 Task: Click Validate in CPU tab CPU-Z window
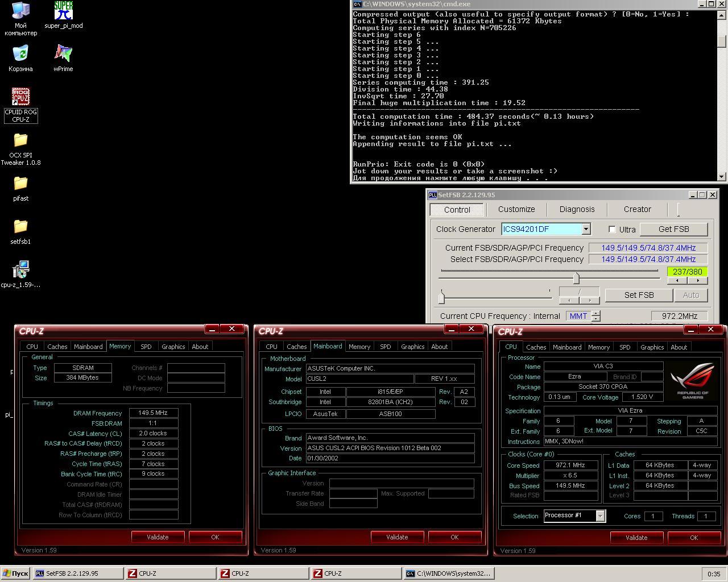click(636, 537)
